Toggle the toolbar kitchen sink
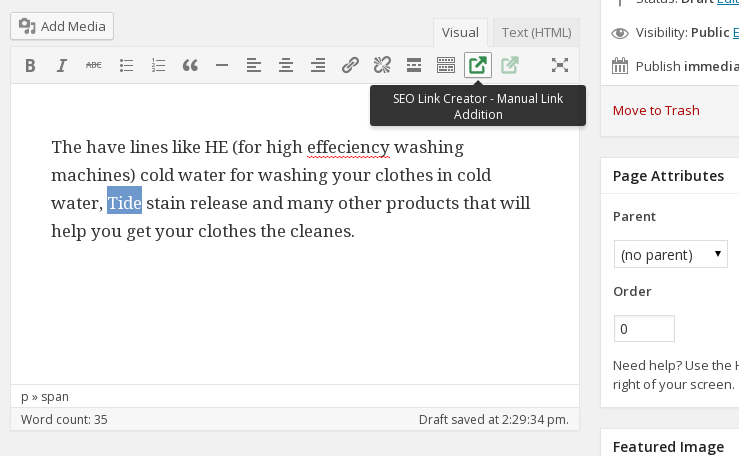739x456 pixels. [446, 65]
